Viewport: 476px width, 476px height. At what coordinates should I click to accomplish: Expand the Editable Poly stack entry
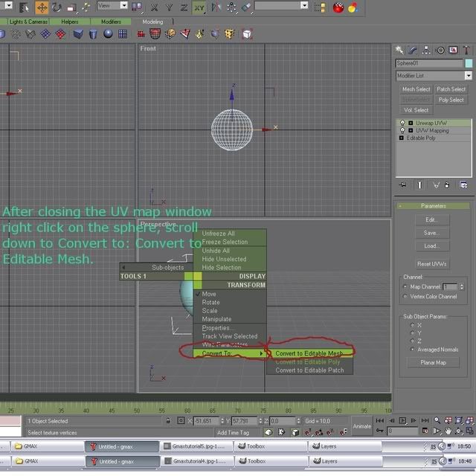[402, 138]
